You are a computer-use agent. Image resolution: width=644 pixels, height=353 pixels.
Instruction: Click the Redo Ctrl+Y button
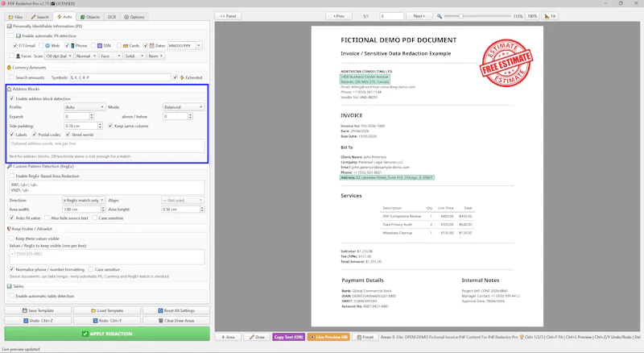click(107, 321)
